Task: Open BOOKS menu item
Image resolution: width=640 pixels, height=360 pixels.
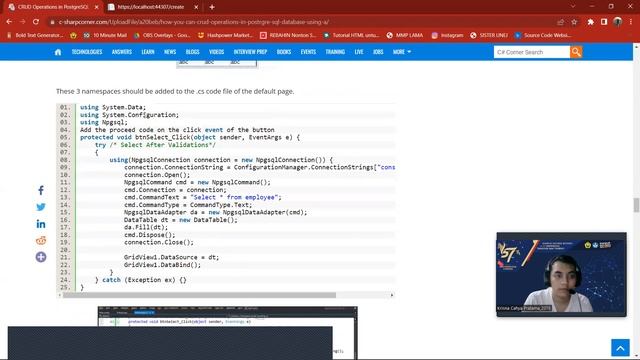Action: click(284, 52)
